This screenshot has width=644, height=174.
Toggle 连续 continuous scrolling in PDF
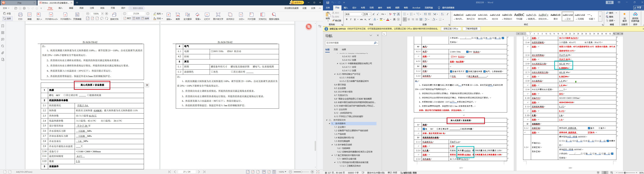[x=145, y=18]
